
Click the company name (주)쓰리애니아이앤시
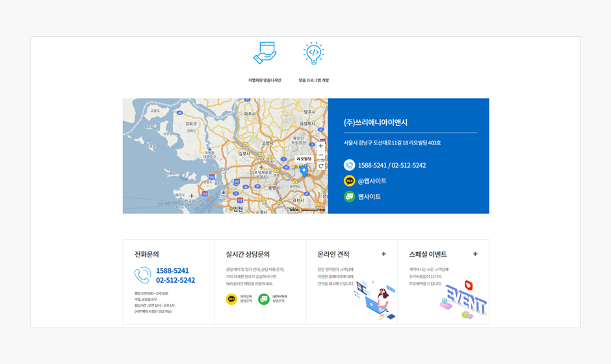[376, 122]
